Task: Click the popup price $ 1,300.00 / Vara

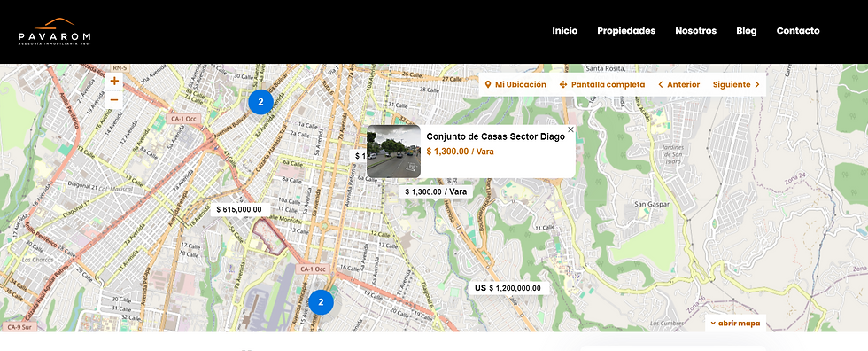Action: (x=460, y=152)
